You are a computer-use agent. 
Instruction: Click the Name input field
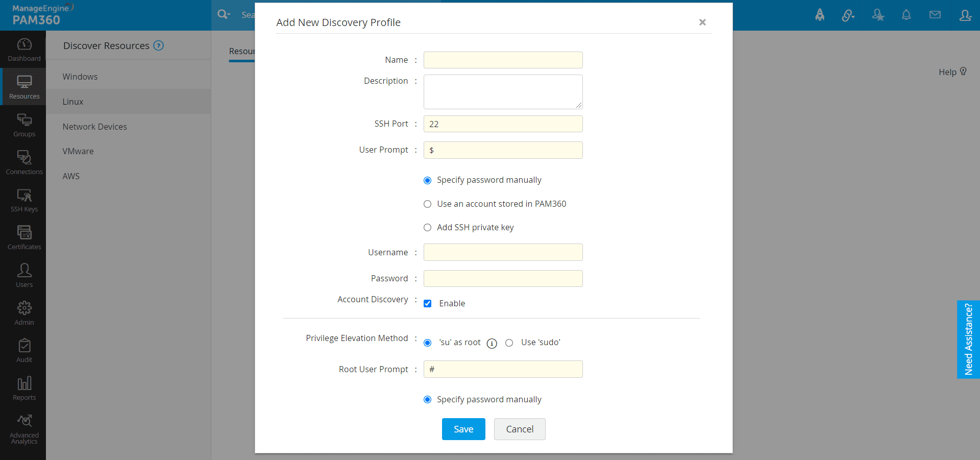[503, 60]
